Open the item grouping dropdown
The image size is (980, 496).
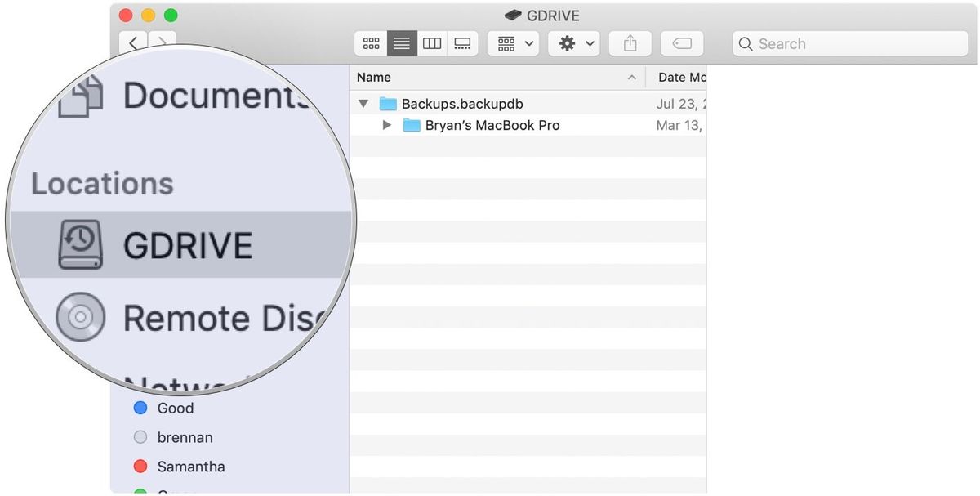513,43
